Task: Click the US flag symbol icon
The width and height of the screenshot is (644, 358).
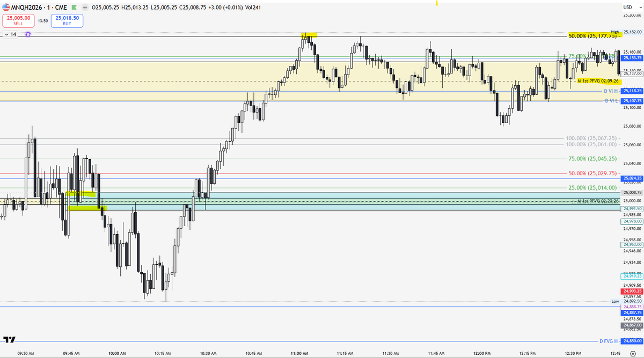Action: (x=6, y=8)
